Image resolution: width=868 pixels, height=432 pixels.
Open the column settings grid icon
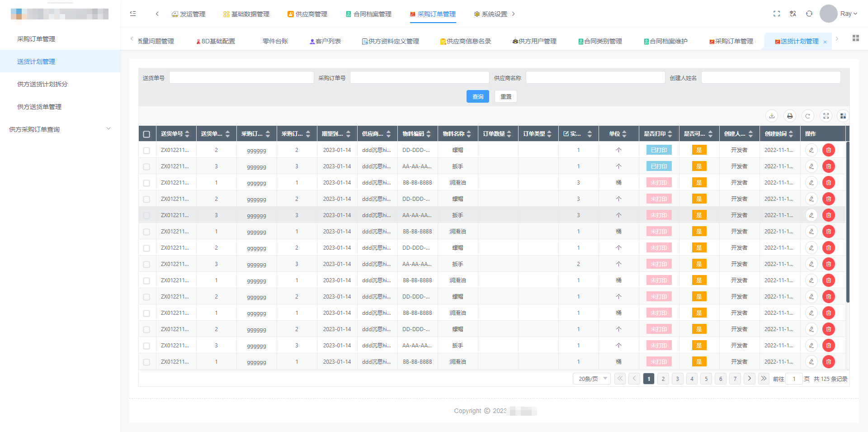click(843, 116)
